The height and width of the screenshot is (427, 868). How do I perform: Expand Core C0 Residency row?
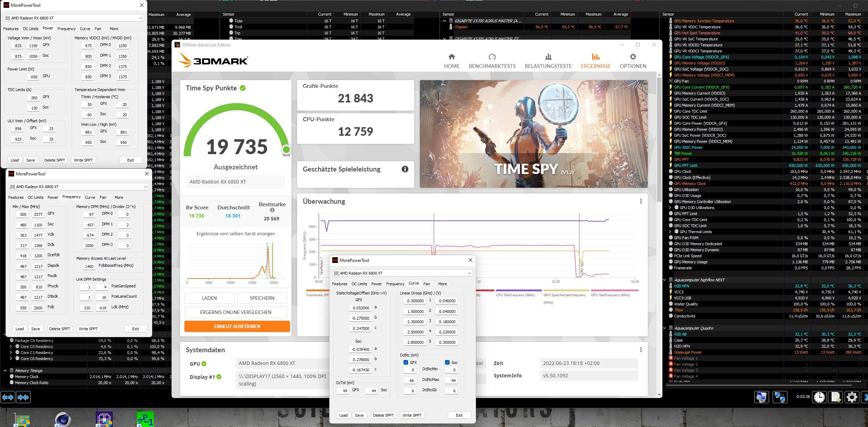click(11, 347)
